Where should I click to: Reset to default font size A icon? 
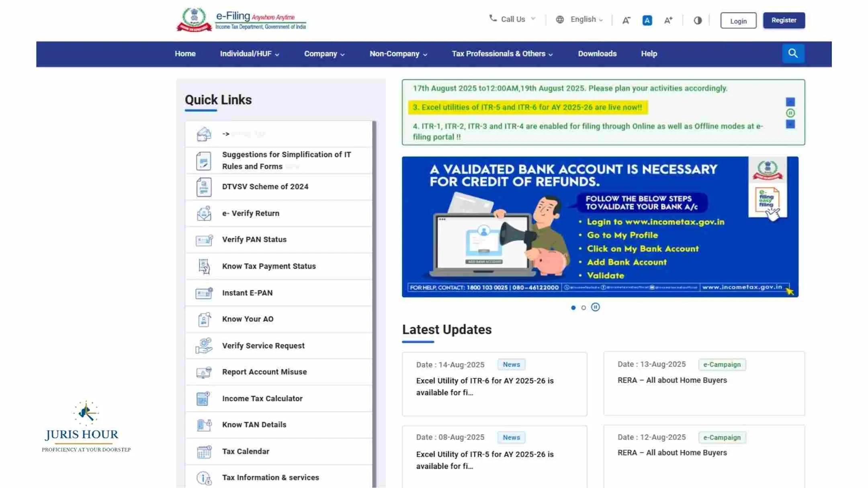point(647,20)
